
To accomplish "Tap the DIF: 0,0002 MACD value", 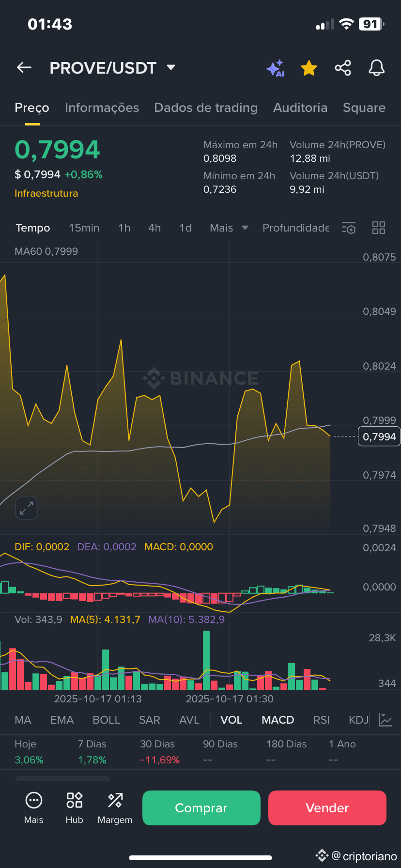I will (x=42, y=547).
